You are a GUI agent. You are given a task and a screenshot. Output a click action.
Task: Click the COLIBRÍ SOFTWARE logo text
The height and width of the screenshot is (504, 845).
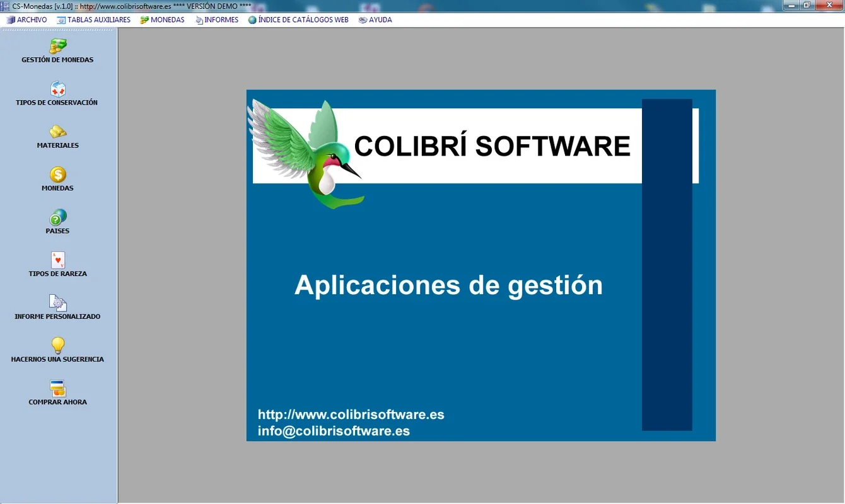(492, 146)
